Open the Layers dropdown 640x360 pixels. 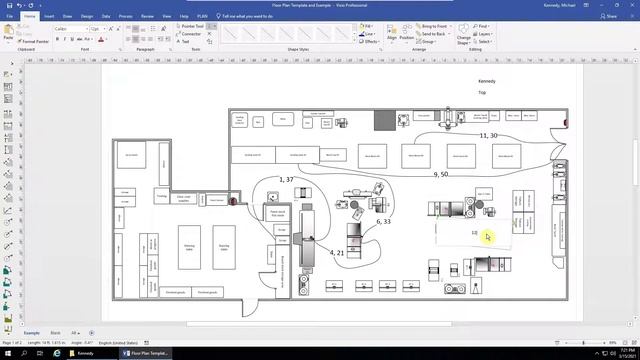tap(483, 34)
